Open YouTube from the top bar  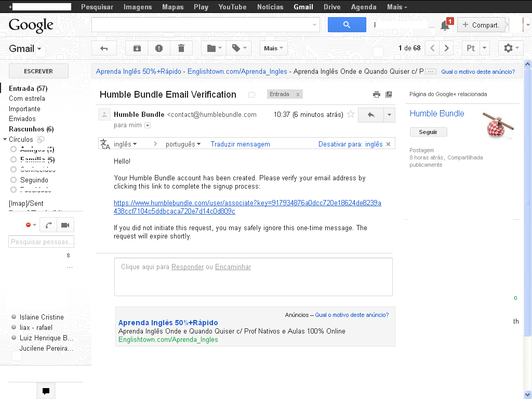point(232,7)
